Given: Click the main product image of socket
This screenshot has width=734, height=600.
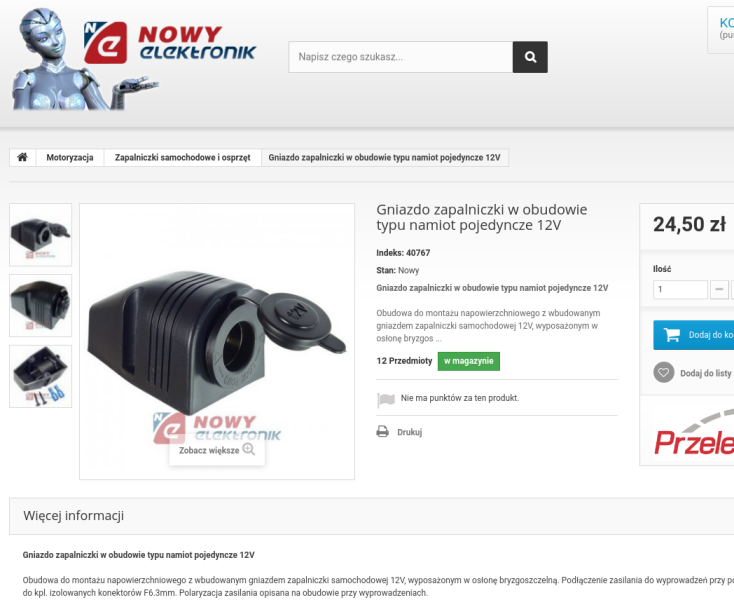Looking at the screenshot, I should tap(217, 342).
